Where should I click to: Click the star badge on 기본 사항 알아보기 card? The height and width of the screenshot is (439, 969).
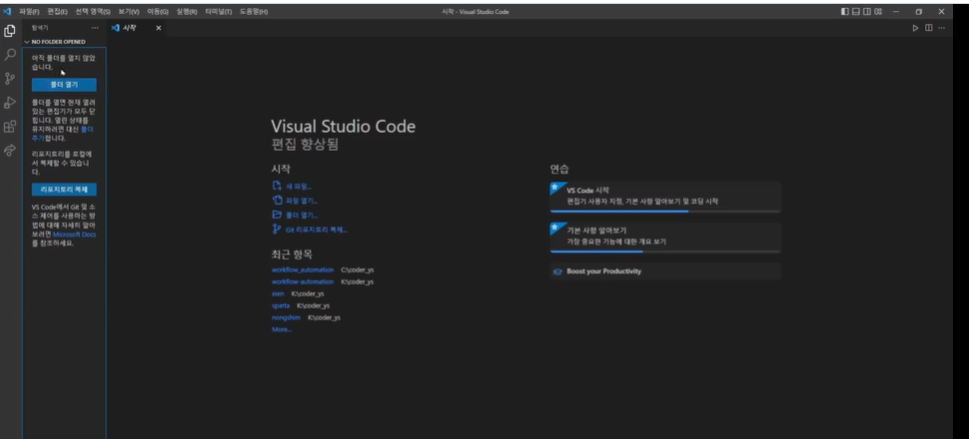tap(554, 227)
